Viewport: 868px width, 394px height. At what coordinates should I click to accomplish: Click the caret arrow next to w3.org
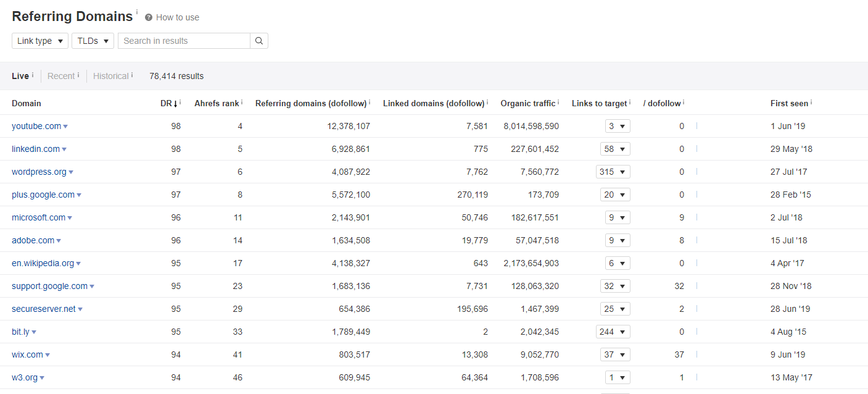(42, 378)
